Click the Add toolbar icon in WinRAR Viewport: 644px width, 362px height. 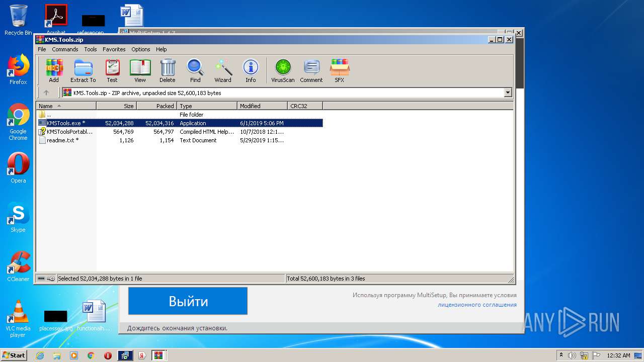tap(54, 71)
